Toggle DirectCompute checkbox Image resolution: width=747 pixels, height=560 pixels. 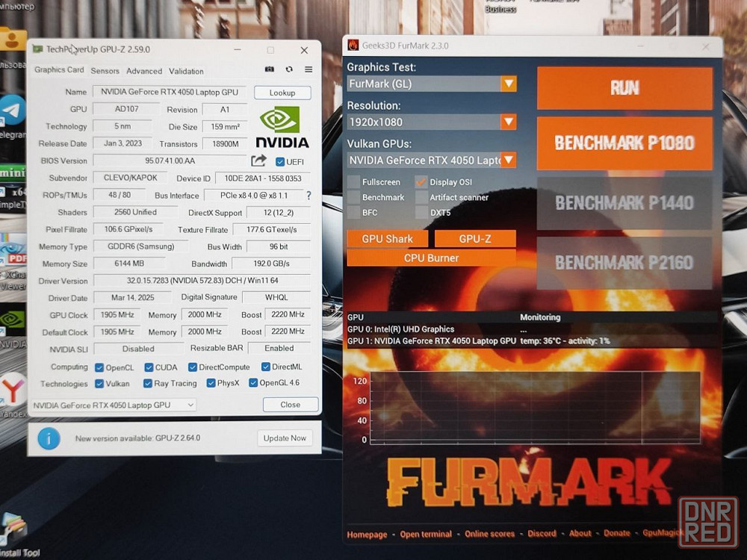coord(193,367)
